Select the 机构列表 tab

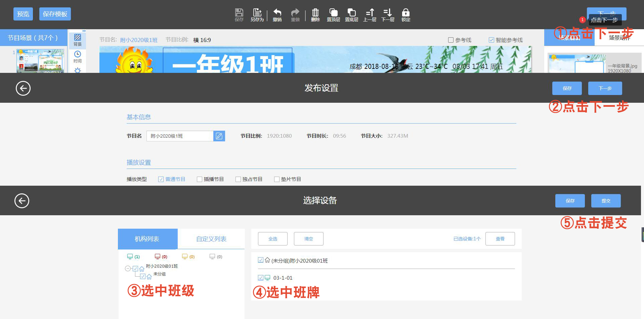pyautogui.click(x=147, y=239)
